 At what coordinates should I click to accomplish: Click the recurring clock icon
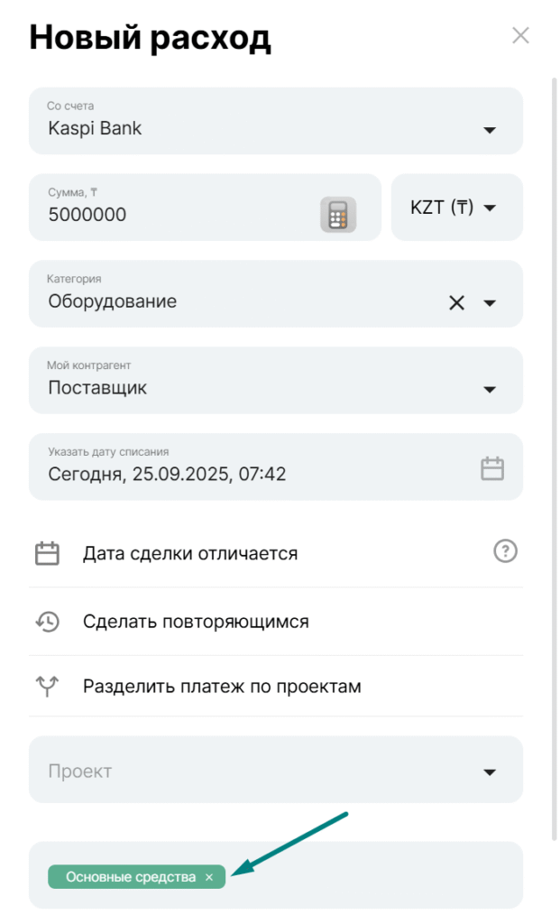(x=47, y=621)
